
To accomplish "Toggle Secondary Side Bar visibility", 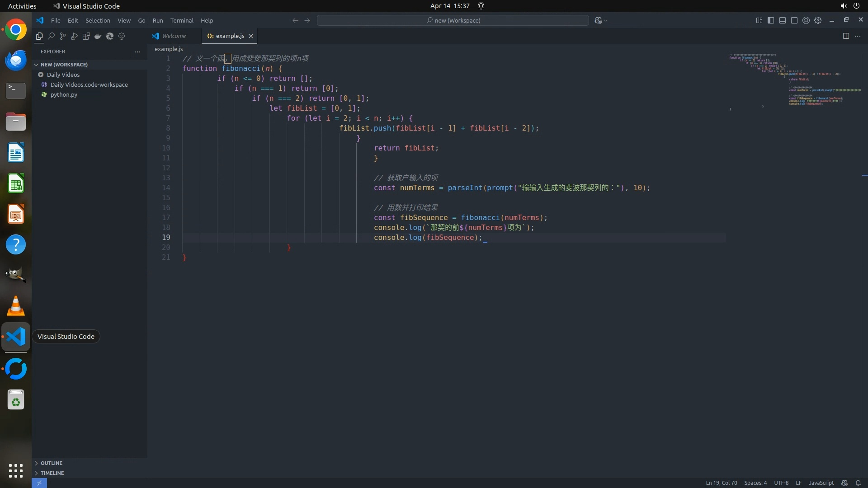I will (794, 20).
